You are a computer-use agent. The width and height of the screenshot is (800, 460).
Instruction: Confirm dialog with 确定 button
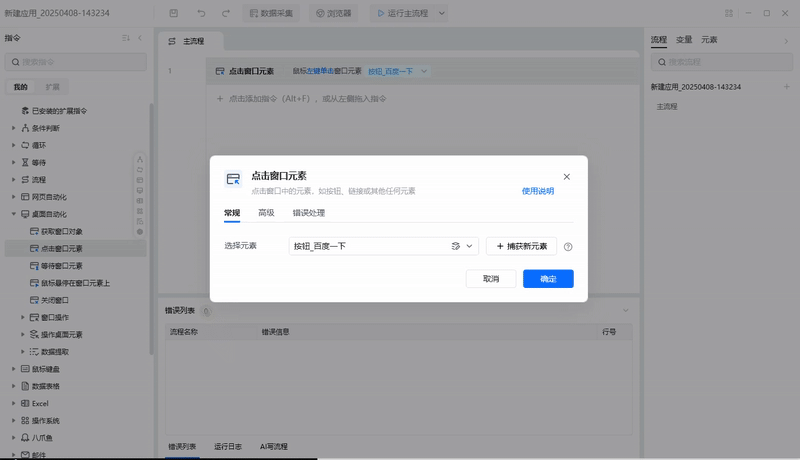click(548, 278)
